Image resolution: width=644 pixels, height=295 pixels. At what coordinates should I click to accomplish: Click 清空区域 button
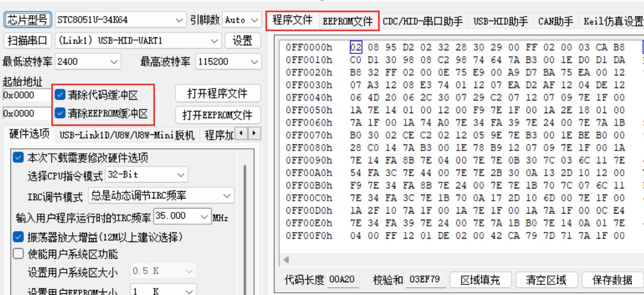point(546,280)
